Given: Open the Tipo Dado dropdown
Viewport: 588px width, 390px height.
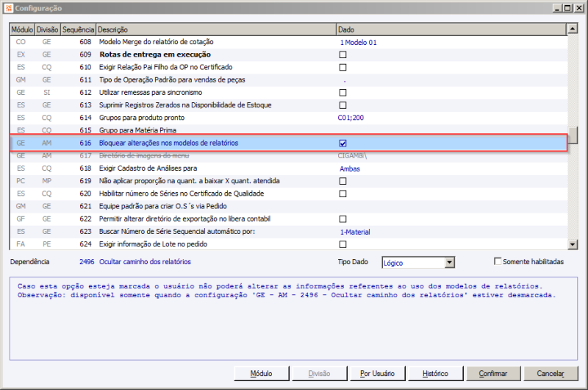Looking at the screenshot, I should 450,263.
